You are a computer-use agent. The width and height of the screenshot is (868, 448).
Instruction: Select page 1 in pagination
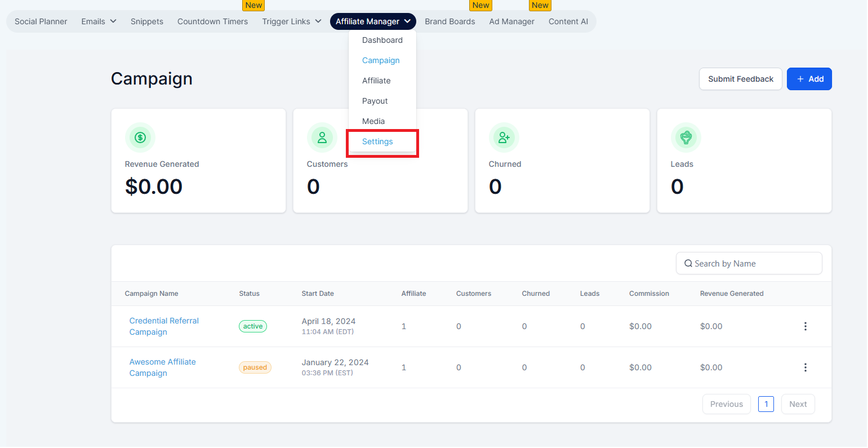tap(766, 404)
